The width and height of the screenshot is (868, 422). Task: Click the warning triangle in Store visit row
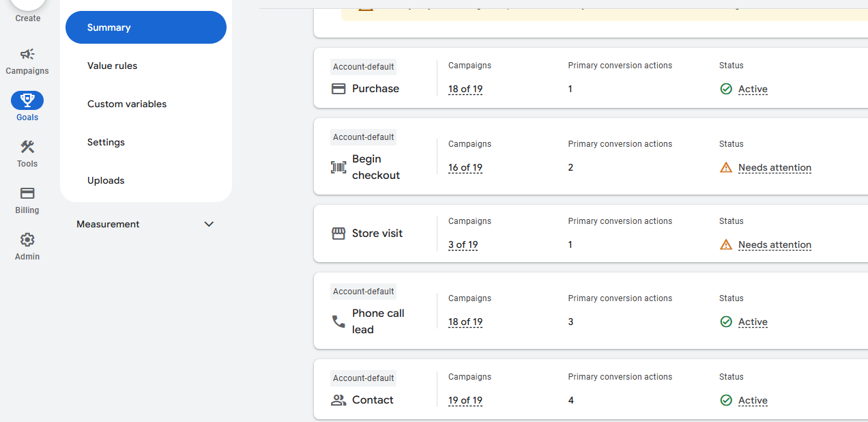726,244
